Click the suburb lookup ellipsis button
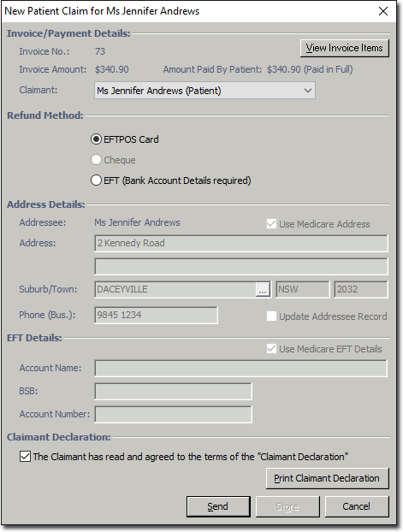 pos(263,289)
